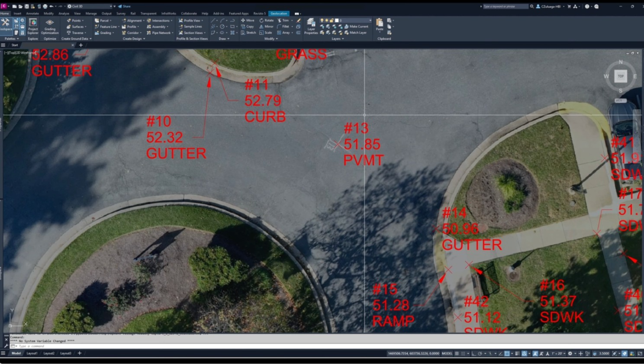Open Layer Properties manager
The height and width of the screenshot is (364, 644).
311,26
